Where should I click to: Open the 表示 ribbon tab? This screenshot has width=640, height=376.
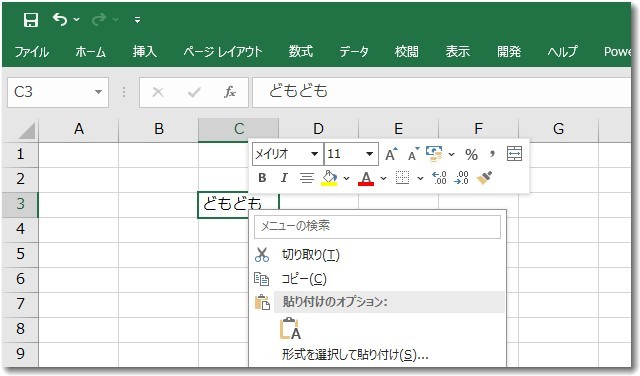click(458, 52)
